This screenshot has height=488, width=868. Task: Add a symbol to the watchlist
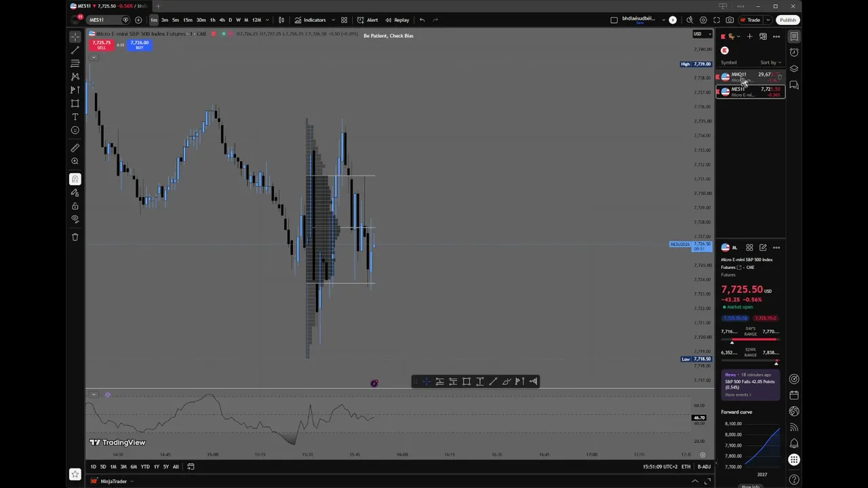click(749, 37)
